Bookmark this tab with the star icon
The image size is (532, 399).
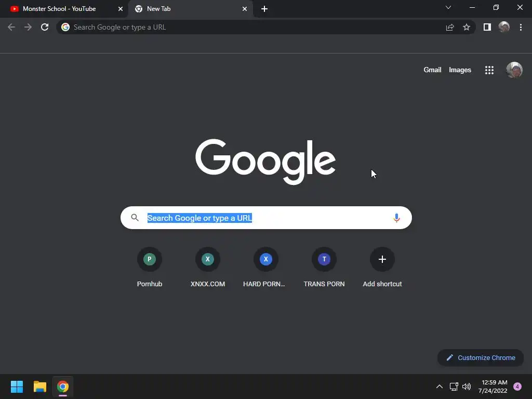(x=467, y=27)
